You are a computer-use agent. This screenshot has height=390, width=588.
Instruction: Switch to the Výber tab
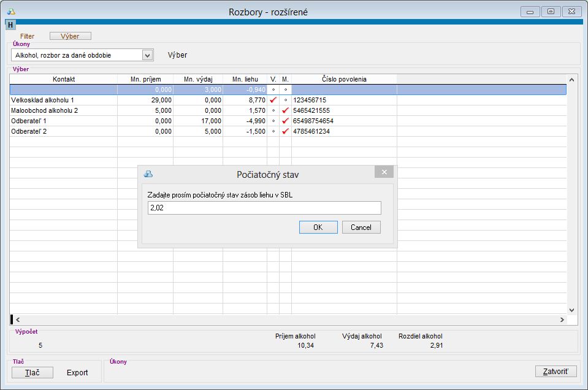click(70, 36)
